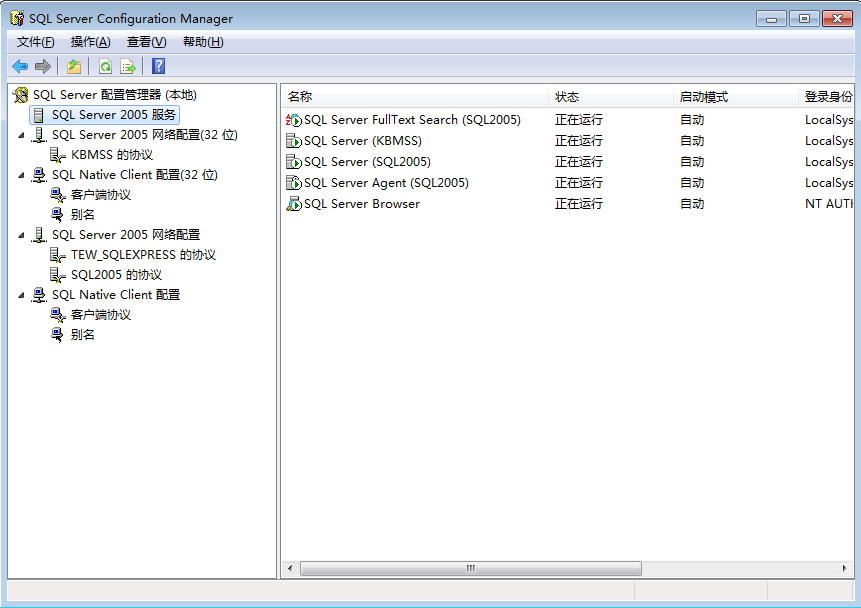Click the icon of SQL Native Client 配置(32 位)
The image size is (861, 608).
click(x=38, y=175)
